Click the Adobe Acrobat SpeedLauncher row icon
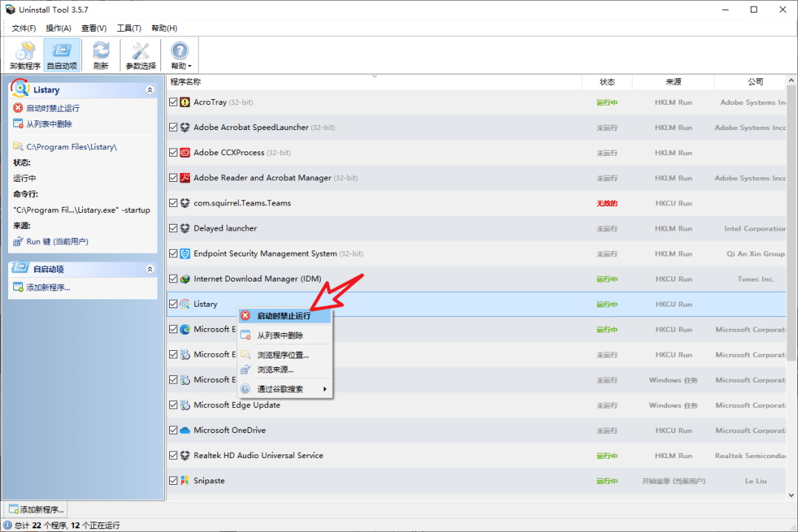 185,127
